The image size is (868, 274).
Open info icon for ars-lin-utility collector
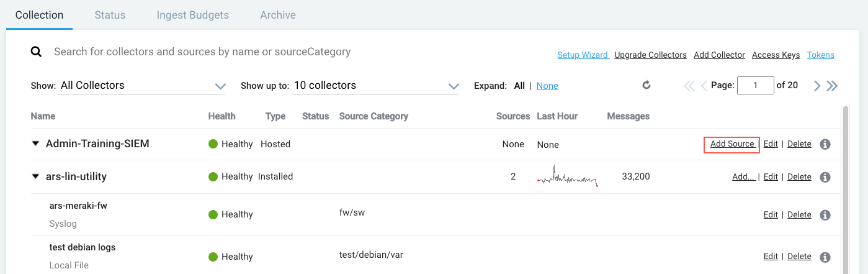click(825, 177)
